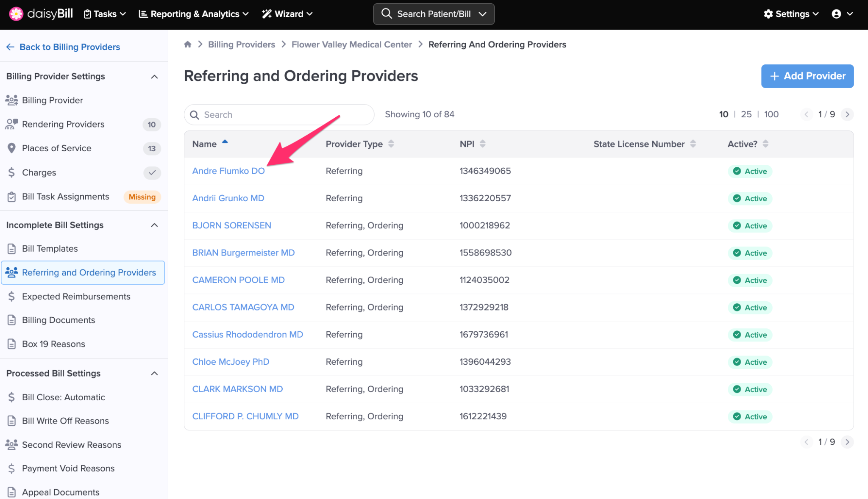Open Andre Flumko DO provider link

(x=228, y=171)
